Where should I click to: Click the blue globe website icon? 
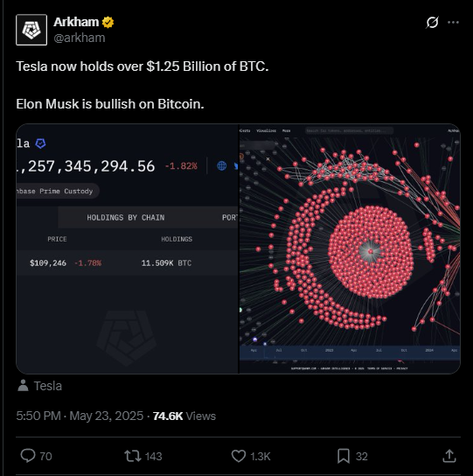[x=221, y=165]
